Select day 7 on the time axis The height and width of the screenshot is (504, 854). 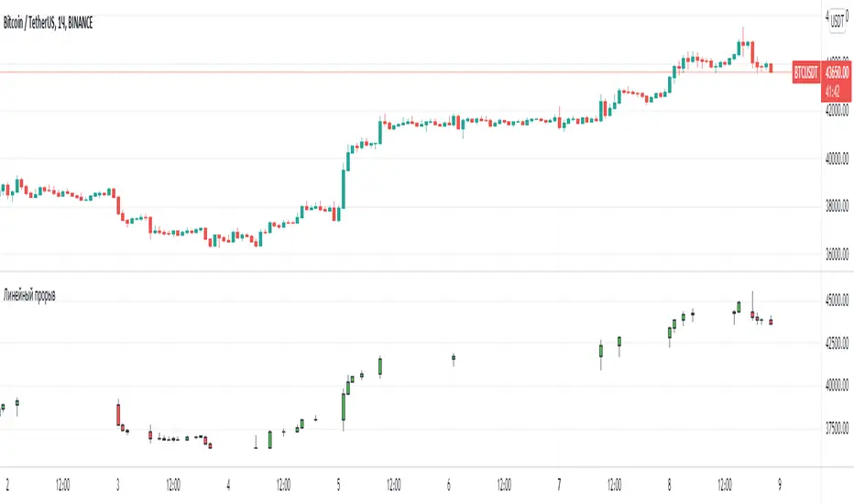point(559,485)
